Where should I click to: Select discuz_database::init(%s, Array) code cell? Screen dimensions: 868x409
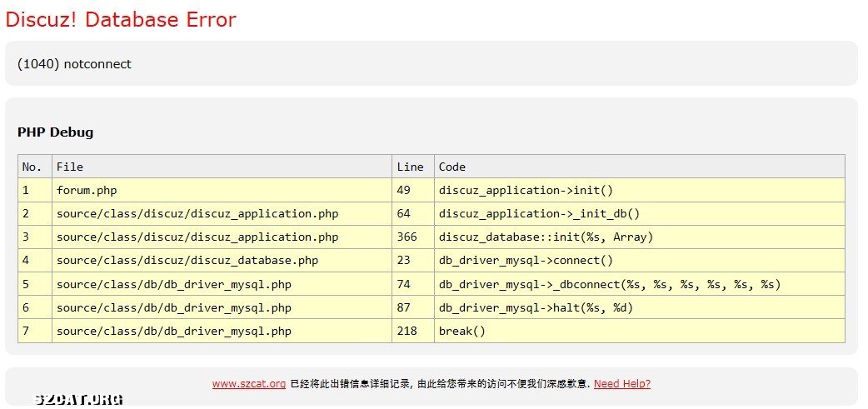point(640,237)
